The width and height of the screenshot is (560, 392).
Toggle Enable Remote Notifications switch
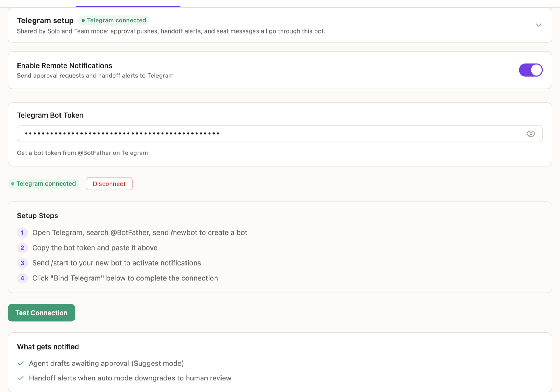[531, 70]
